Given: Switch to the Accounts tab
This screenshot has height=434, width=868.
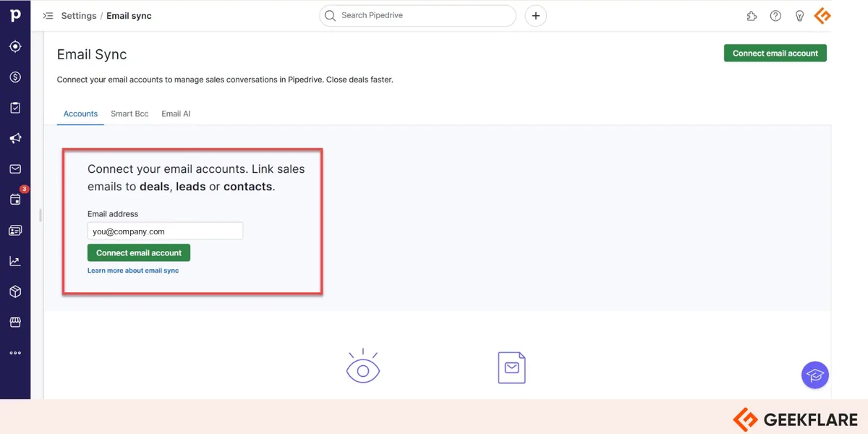Looking at the screenshot, I should [x=80, y=114].
